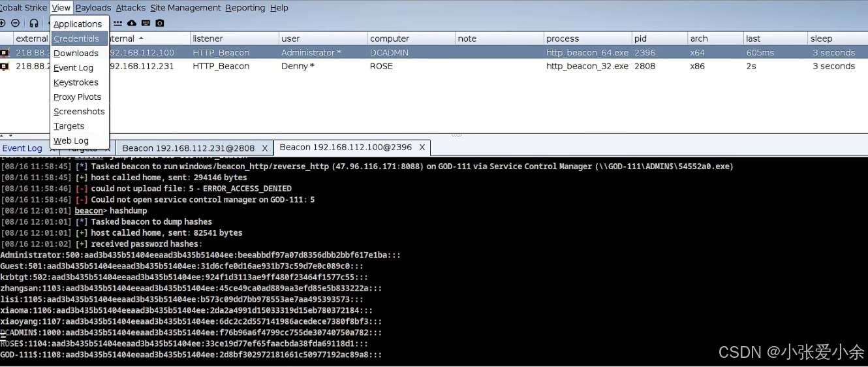Click the krbtgt:502 hash line
Screen dimensions: 868x367
tap(184, 277)
